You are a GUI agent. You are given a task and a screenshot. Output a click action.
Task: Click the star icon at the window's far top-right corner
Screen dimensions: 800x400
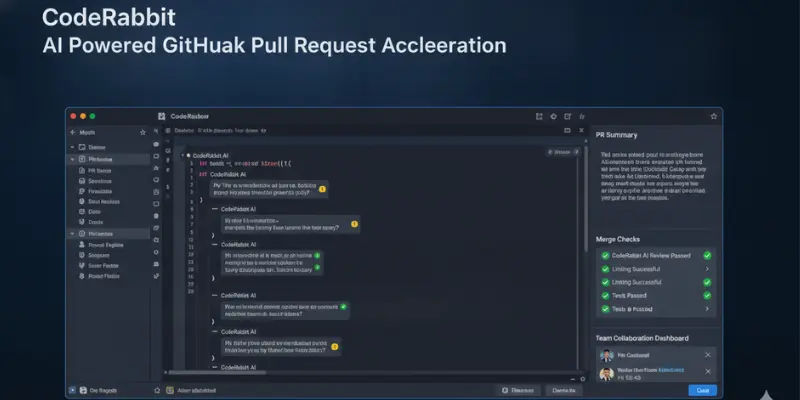tap(713, 116)
